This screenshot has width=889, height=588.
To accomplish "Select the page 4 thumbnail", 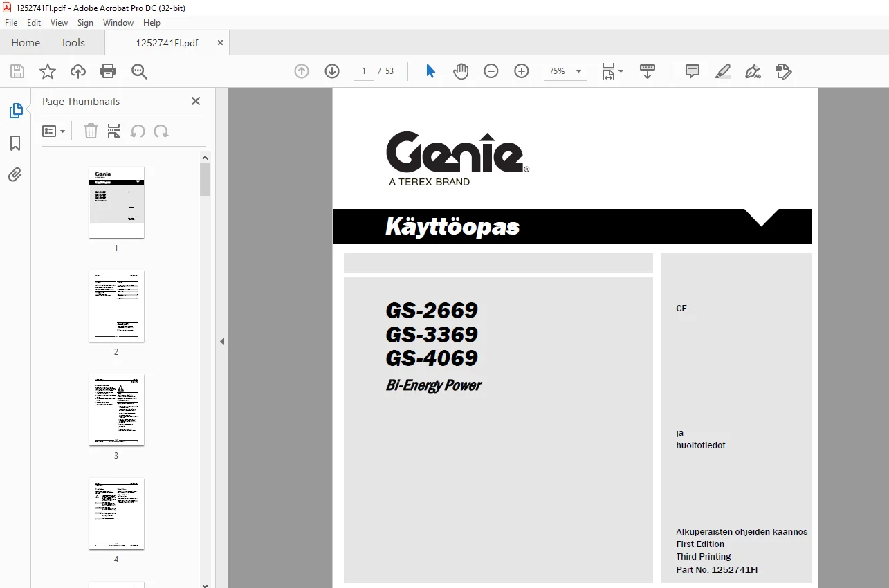I will [x=116, y=514].
